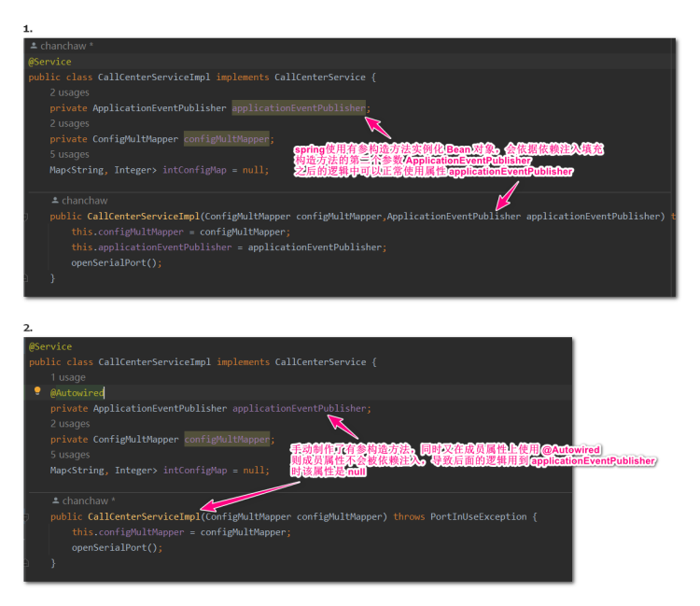The width and height of the screenshot is (700, 606).
Task: Click openSerialPort() call in panel 1
Action: click(116, 262)
